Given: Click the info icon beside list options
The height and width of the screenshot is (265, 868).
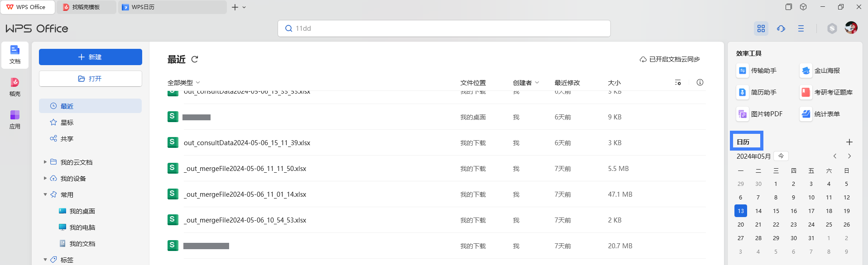Looking at the screenshot, I should click(700, 82).
